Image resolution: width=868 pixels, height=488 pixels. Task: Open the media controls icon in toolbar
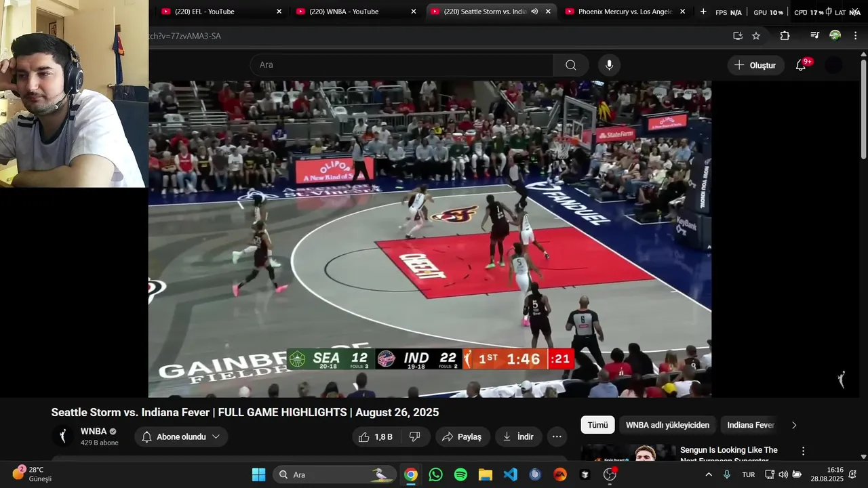point(815,35)
